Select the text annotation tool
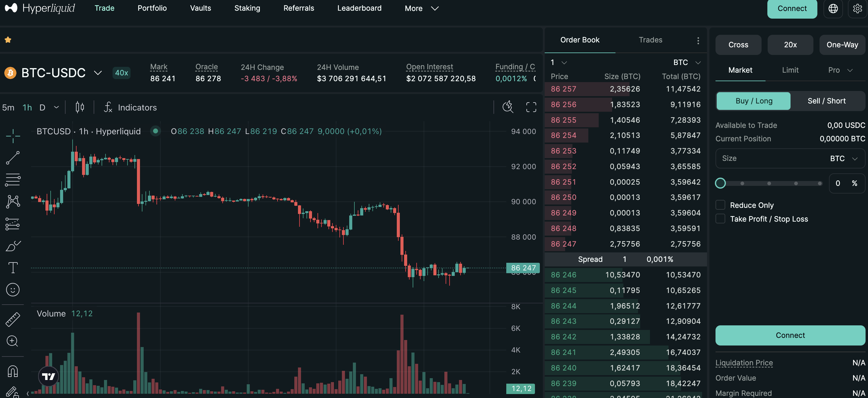 (x=13, y=268)
